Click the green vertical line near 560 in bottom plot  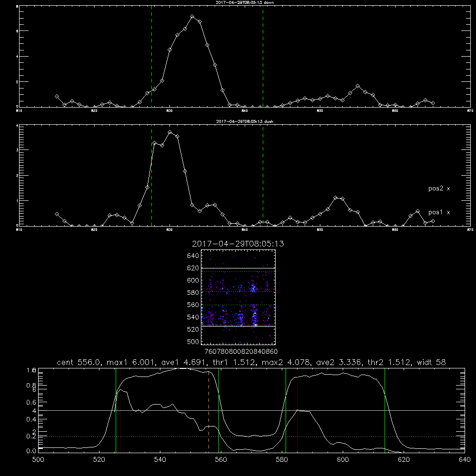click(218, 410)
